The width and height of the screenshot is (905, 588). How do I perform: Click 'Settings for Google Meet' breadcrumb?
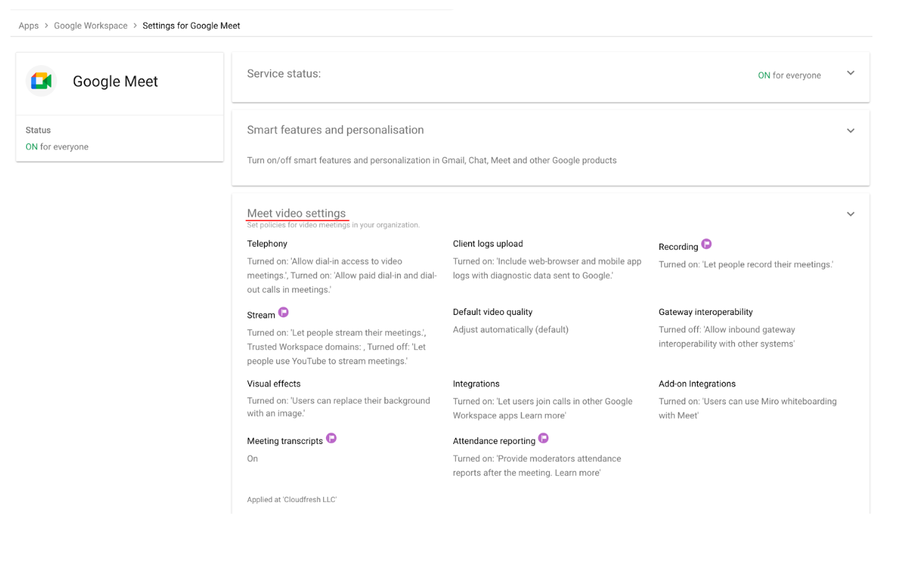click(191, 25)
